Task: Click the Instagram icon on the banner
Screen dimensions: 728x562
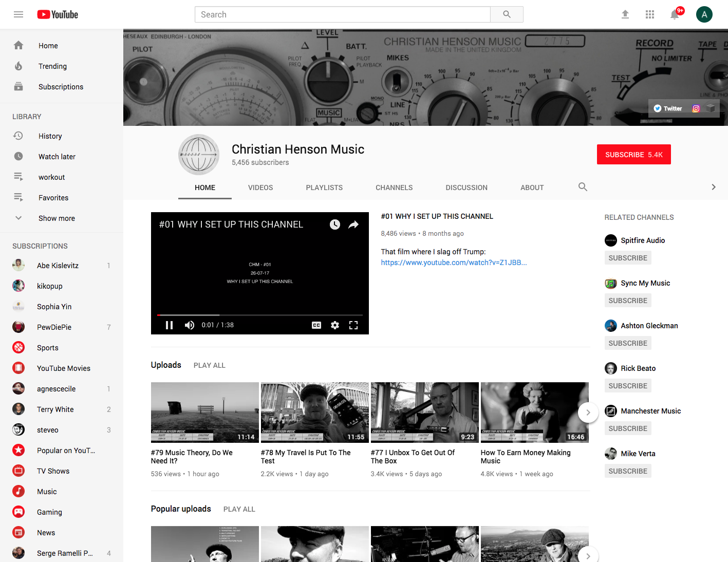Action: 696,108
